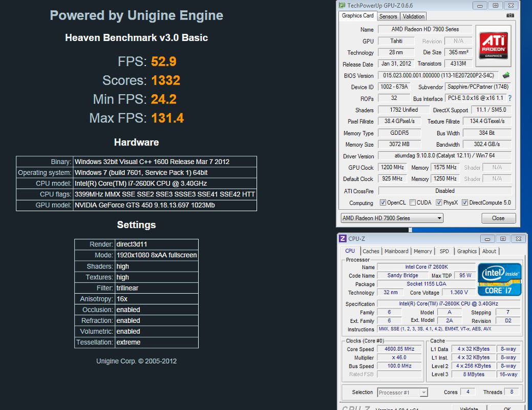Click the Heaven Benchmark v3.0 Basic heading
This screenshot has height=410, width=532.
pos(136,38)
